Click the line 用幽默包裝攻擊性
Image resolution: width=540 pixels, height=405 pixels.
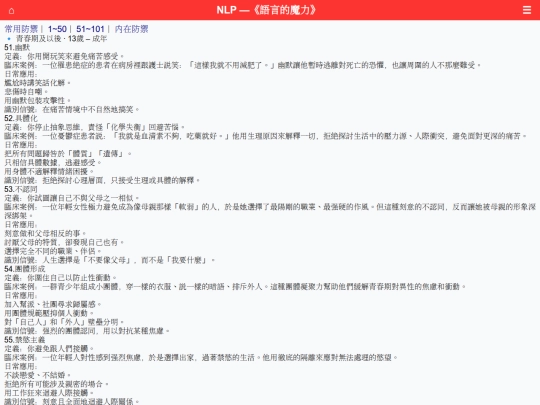pos(37,101)
